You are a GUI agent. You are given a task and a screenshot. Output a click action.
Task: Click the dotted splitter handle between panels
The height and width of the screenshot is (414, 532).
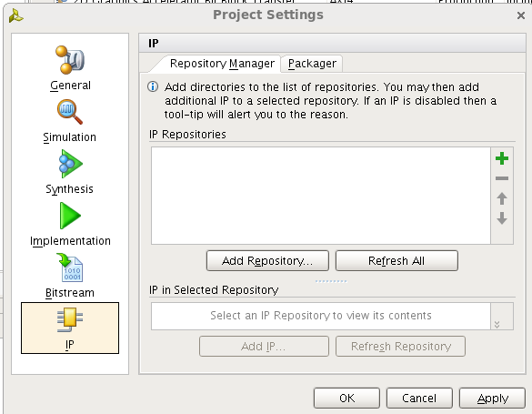coord(331,281)
